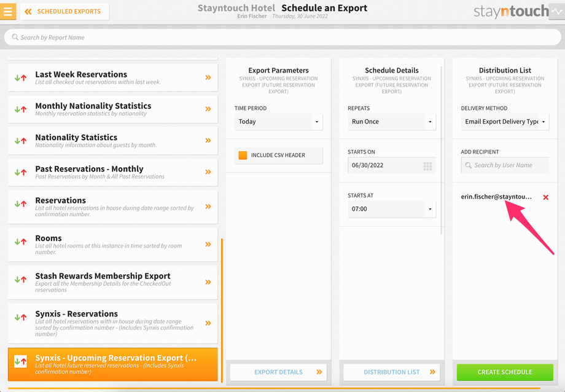Click export arrows icon for Past Reservations - Monthly
The height and width of the screenshot is (392, 565).
(20, 172)
